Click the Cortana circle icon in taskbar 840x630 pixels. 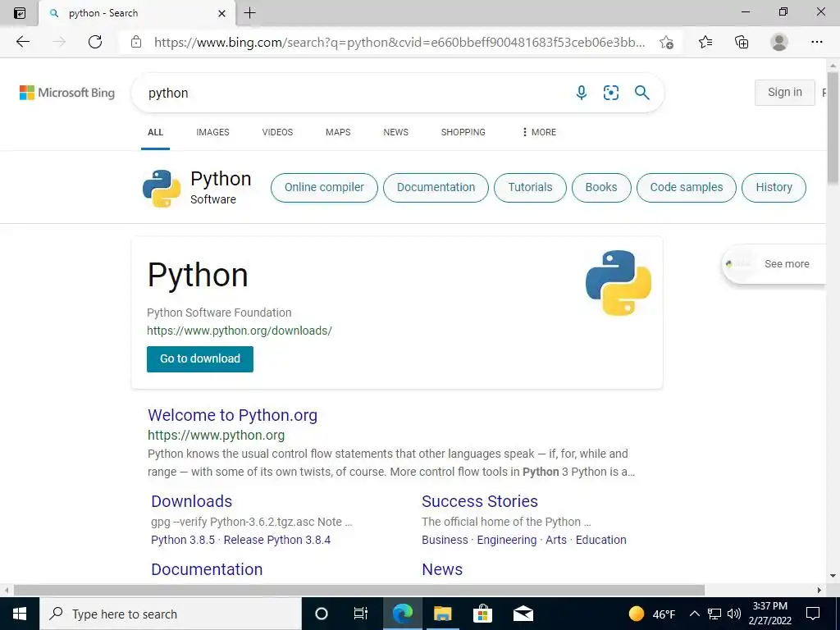(322, 614)
